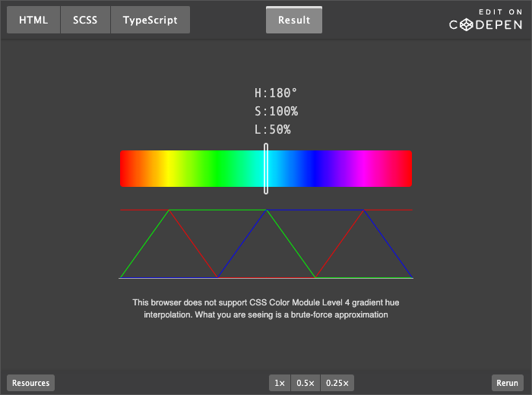Open Edit on CodePen link

pos(486,21)
